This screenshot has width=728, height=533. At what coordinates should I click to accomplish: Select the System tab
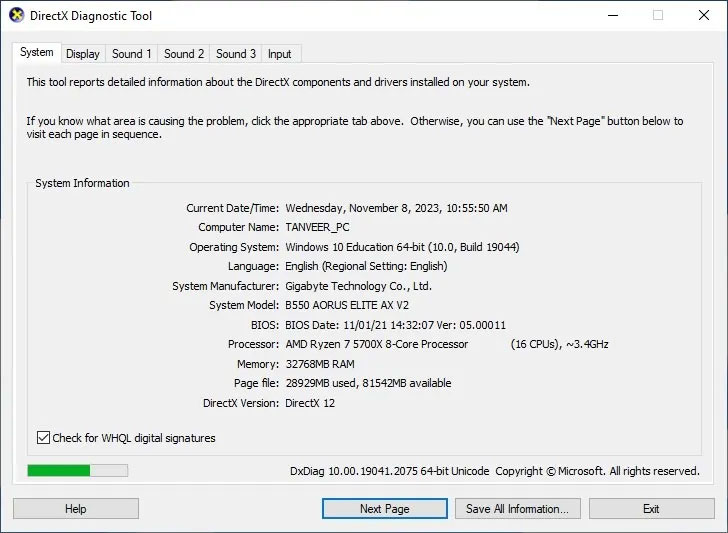37,52
